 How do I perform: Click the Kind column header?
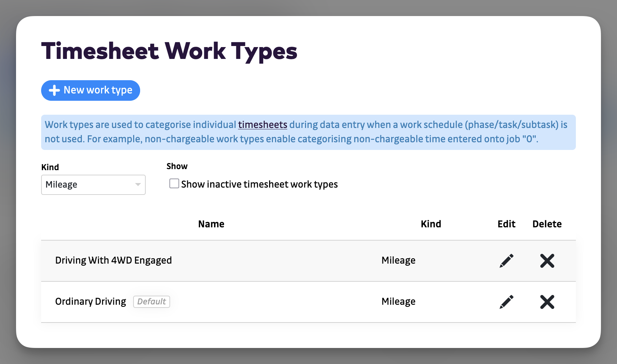431,224
